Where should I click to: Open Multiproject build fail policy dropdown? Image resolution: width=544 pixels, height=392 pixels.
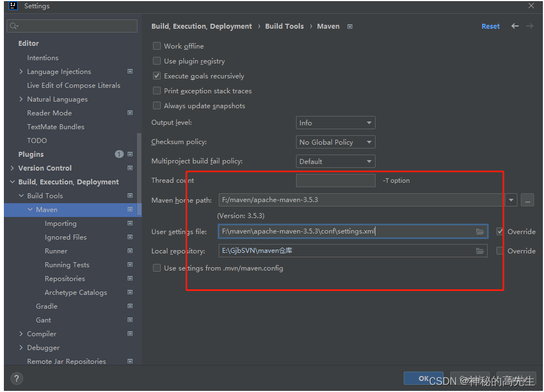(335, 161)
